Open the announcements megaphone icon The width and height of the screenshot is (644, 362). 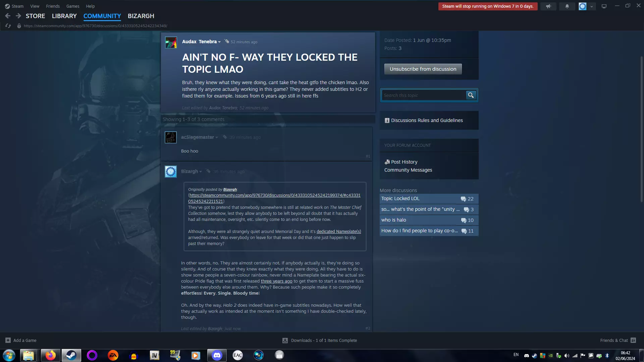(548, 6)
